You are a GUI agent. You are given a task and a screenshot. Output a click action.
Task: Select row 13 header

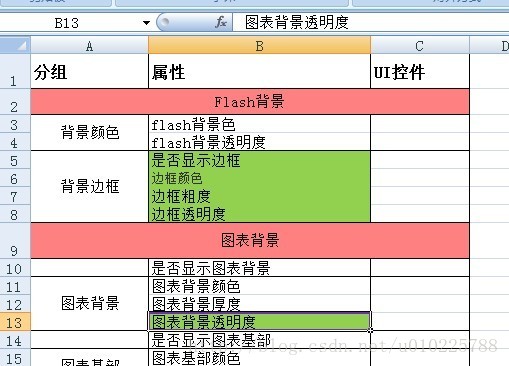(x=15, y=322)
